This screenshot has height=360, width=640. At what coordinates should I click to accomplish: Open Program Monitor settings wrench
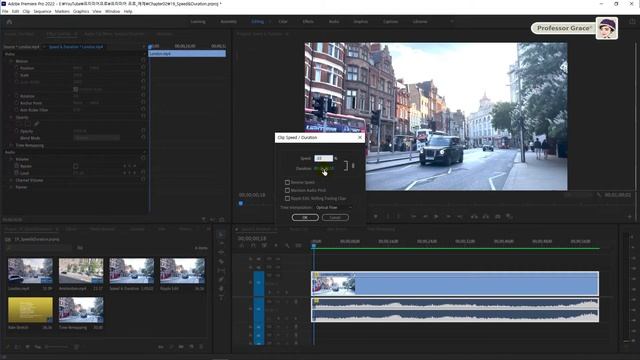(x=598, y=195)
